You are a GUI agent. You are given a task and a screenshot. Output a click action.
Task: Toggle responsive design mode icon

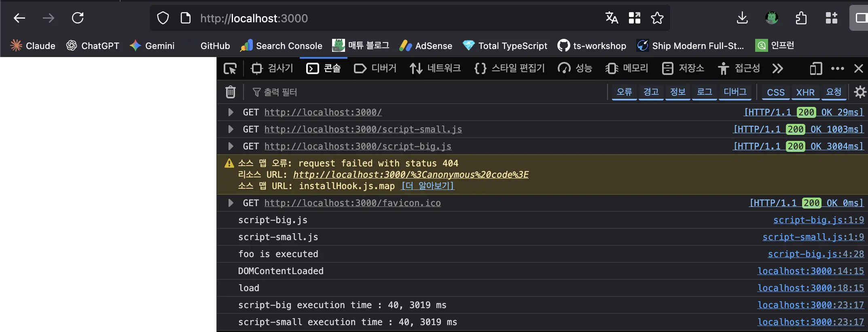(816, 69)
